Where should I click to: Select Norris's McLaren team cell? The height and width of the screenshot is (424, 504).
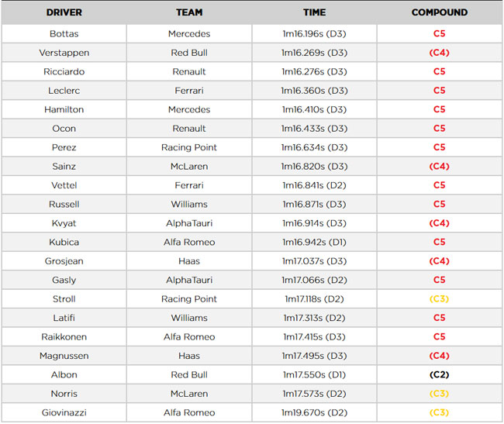pos(189,394)
